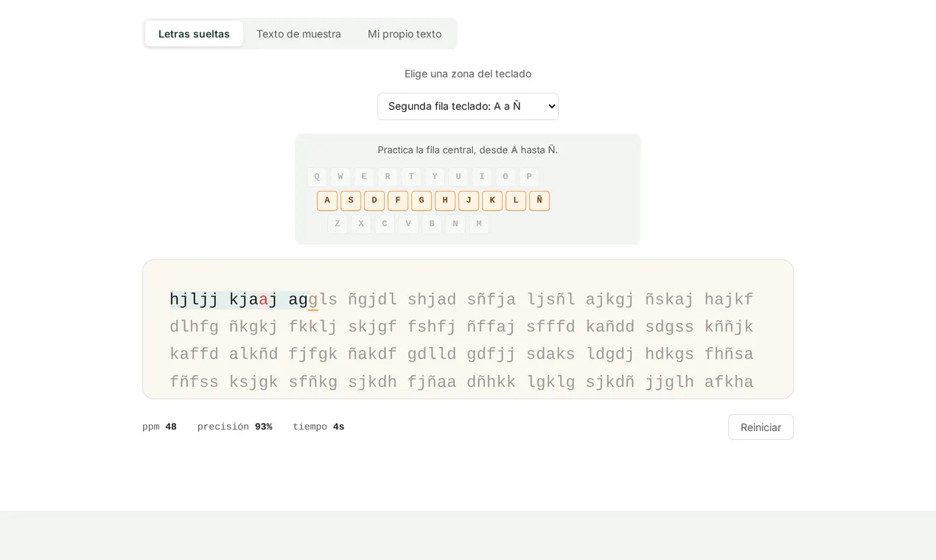Image resolution: width=936 pixels, height=560 pixels.
Task: Click the word kññjk
Action: click(x=729, y=327)
